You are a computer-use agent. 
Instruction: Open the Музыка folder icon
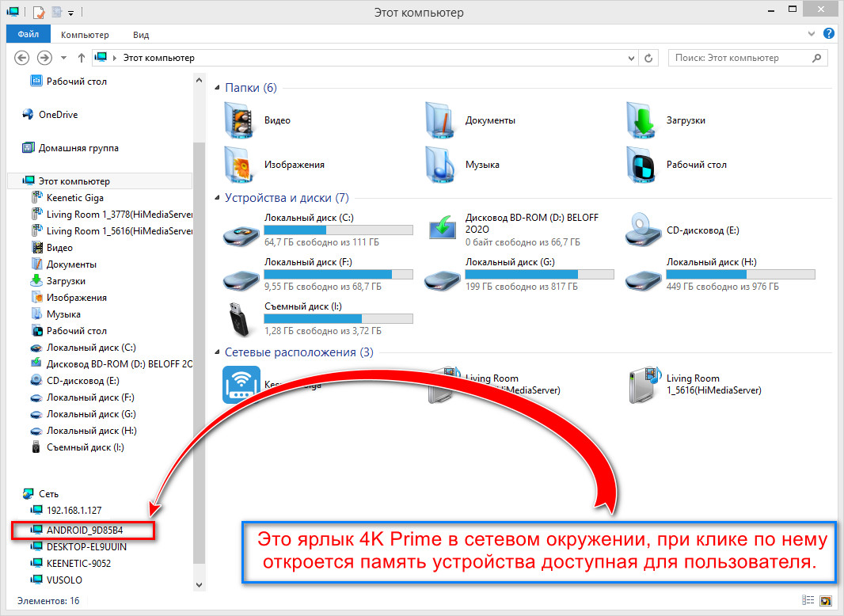coord(440,165)
